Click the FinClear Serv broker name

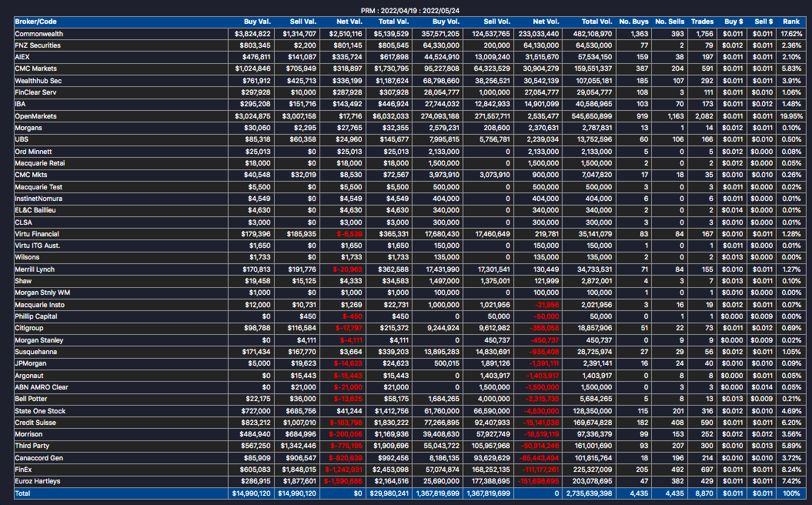(x=35, y=92)
